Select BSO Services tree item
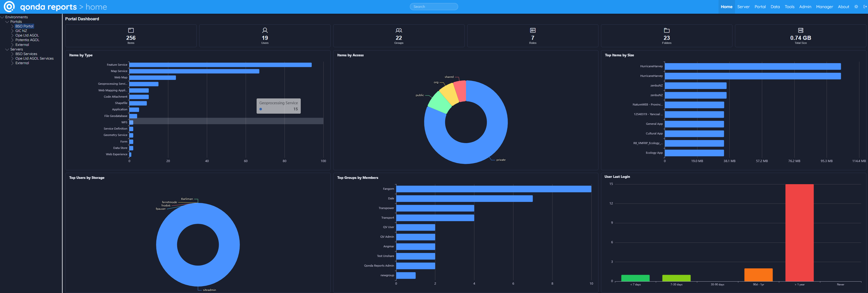Screen dimensions: 868x293 [x=26, y=54]
